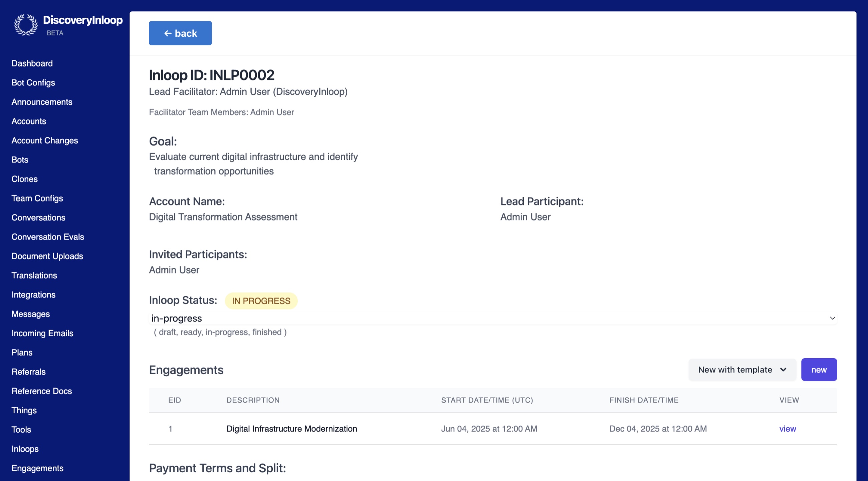Click the Payment Terms and Split heading
868x481 pixels.
217,468
